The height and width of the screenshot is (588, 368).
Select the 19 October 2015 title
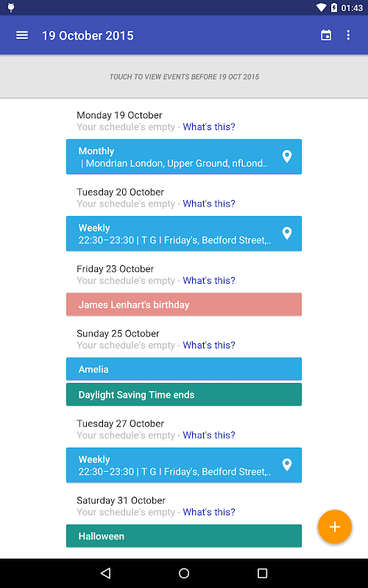coord(88,35)
